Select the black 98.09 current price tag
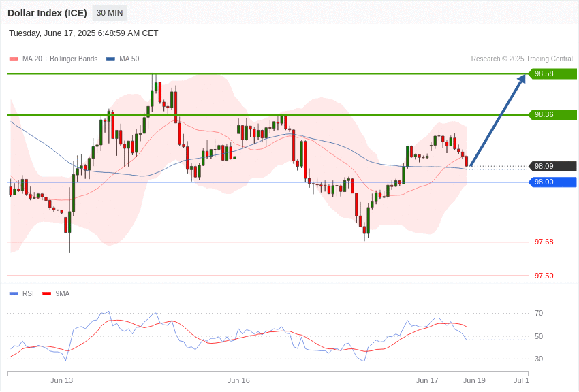The width and height of the screenshot is (579, 392). pyautogui.click(x=553, y=166)
